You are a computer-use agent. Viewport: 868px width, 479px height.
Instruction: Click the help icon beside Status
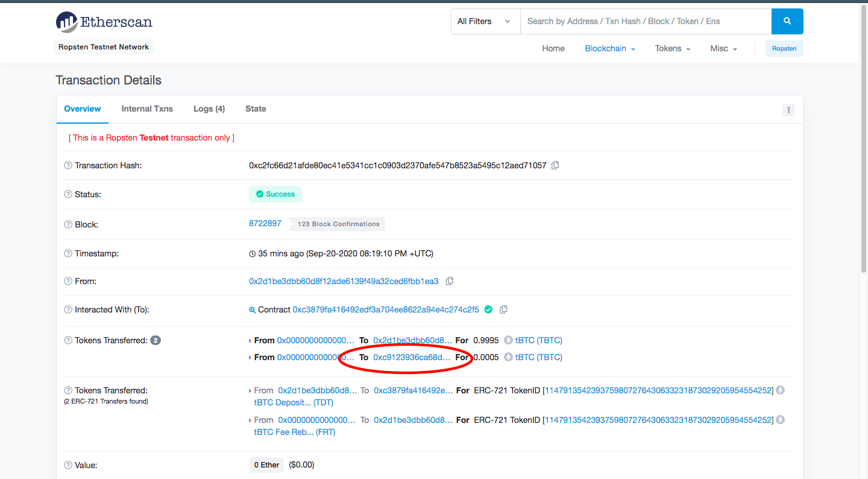[68, 194]
